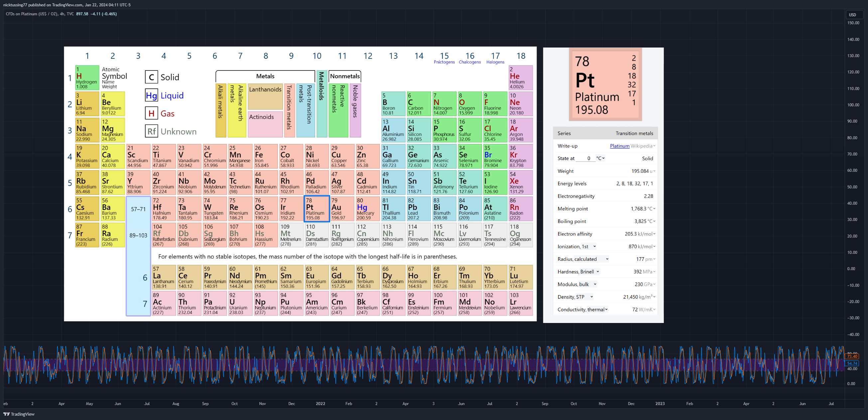This screenshot has height=420, width=868.
Task: Click the Actinoids legend swatch
Action: pyautogui.click(x=265, y=124)
